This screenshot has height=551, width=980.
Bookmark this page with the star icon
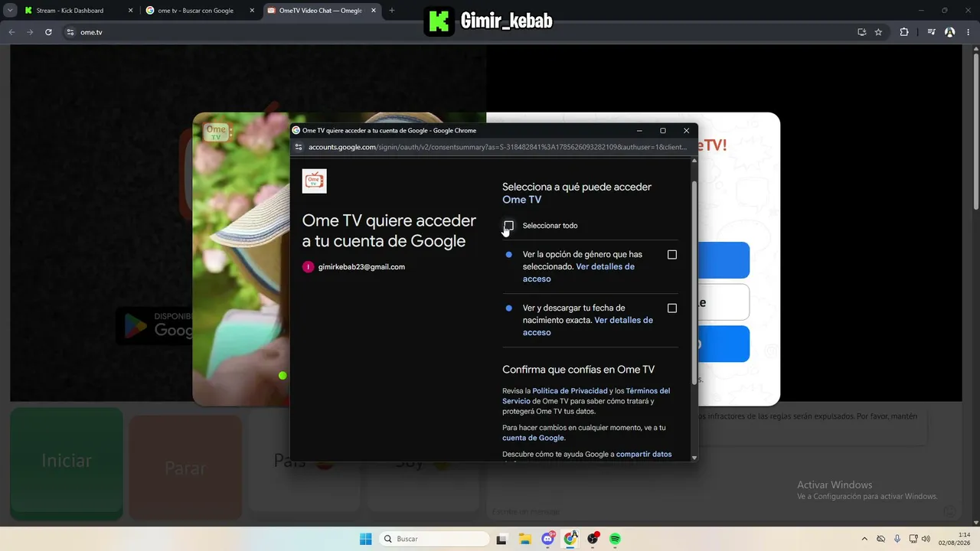878,32
